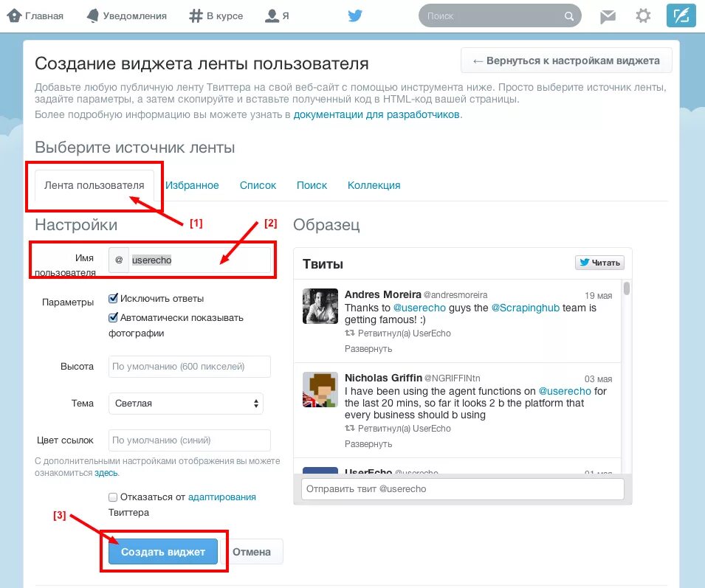705x588 pixels.
Task: Switch to the Избранное tab
Action: [192, 185]
